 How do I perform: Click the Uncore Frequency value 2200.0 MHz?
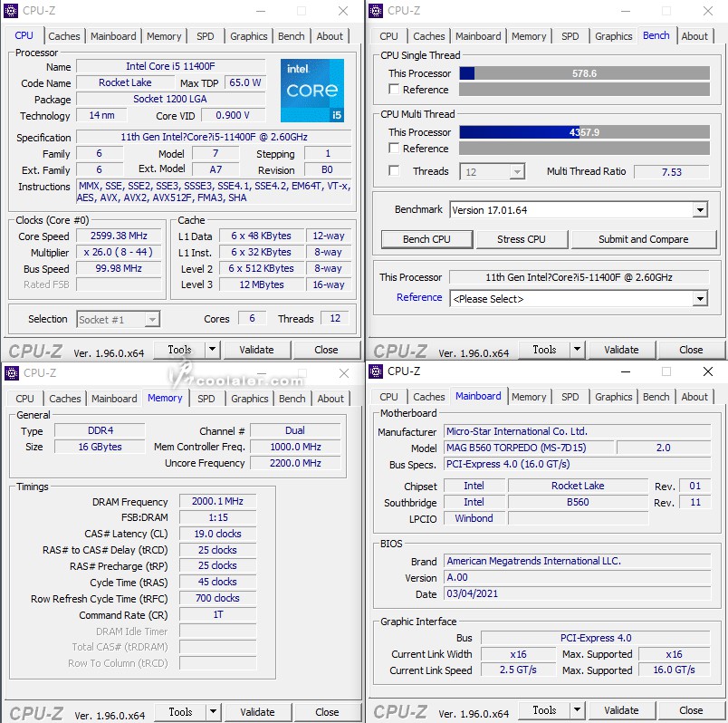coord(295,463)
